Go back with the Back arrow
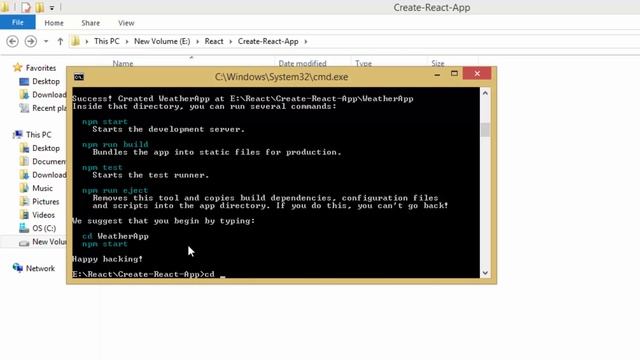This screenshot has width=640, height=360. click(12, 41)
